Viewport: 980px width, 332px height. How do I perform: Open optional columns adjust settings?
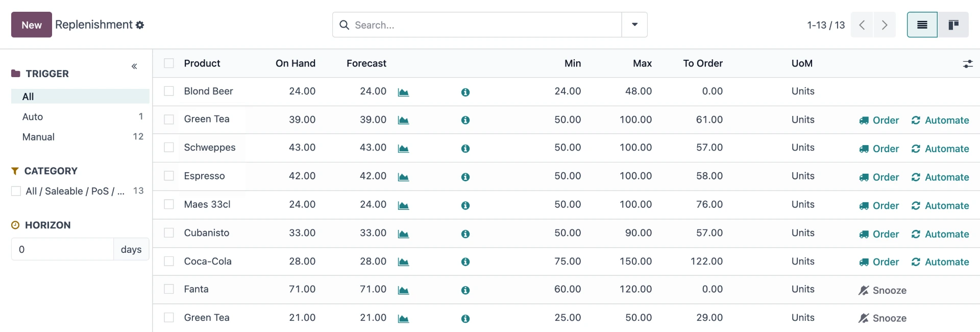click(967, 64)
